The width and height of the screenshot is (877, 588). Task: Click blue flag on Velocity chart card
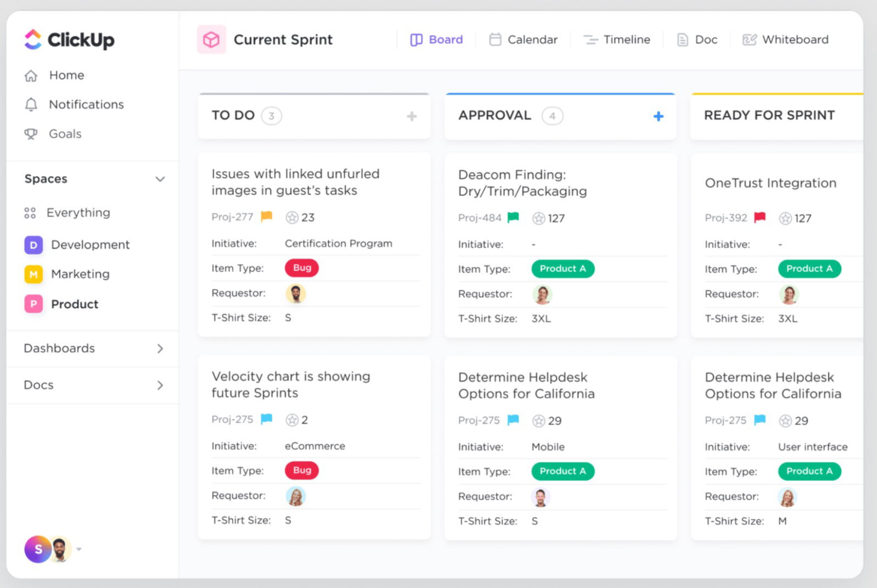(267, 419)
